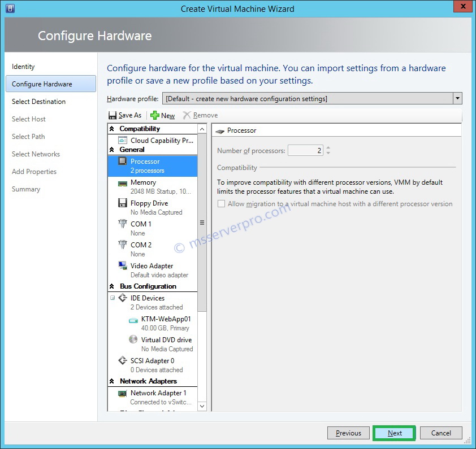The image size is (476, 449).
Task: Open the Summary step
Action: click(26, 189)
